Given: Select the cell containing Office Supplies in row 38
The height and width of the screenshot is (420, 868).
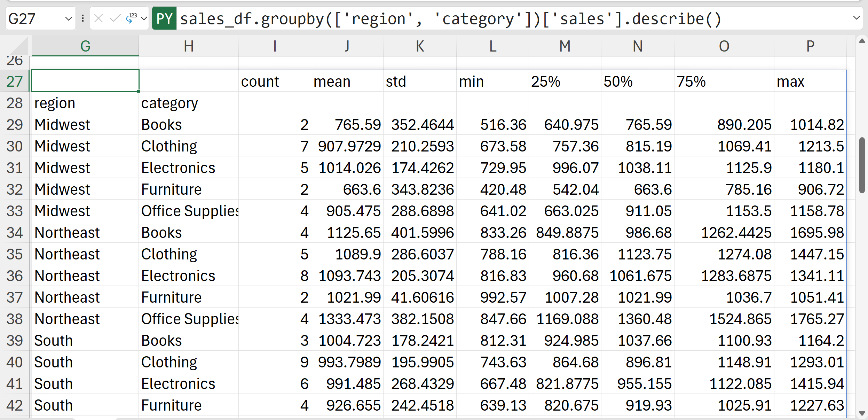Looking at the screenshot, I should pos(188,319).
